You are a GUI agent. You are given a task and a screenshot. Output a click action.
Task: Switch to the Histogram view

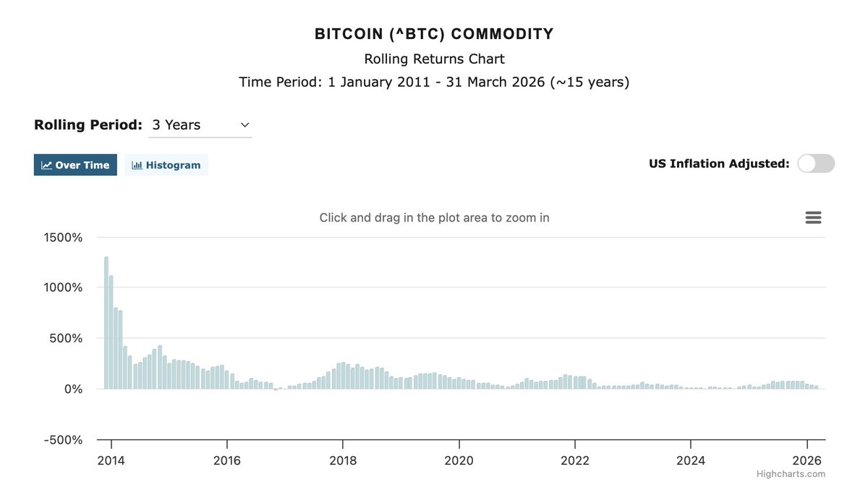coord(166,165)
